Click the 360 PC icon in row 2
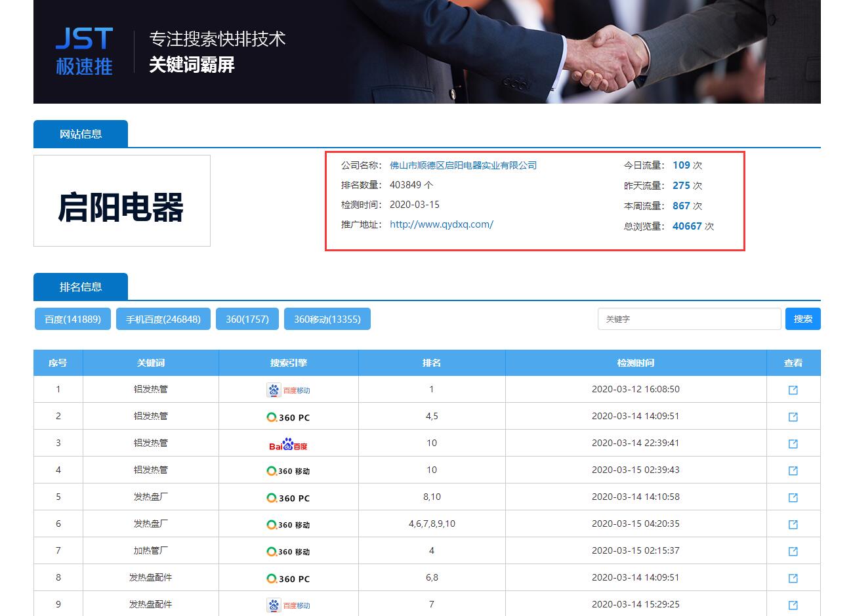This screenshot has width=853, height=616. pos(289,416)
